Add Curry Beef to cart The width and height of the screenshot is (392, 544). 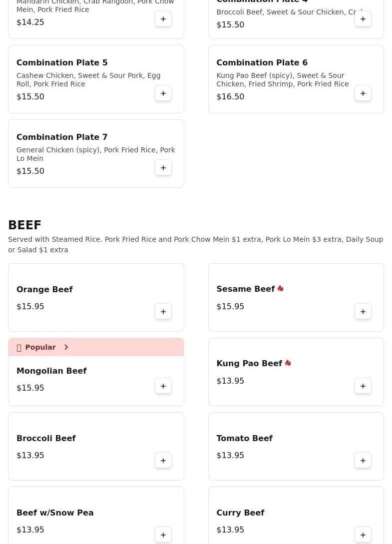[x=363, y=535]
